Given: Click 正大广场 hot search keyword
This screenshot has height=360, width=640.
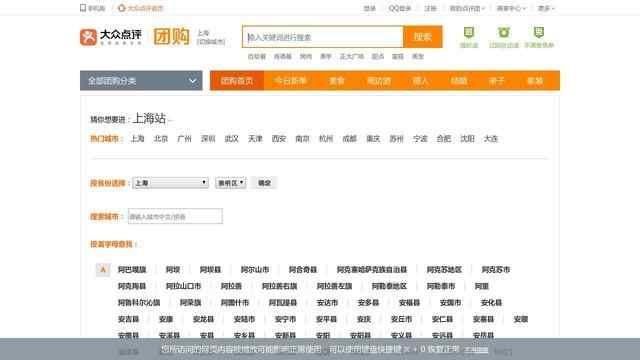Looking at the screenshot, I should tap(351, 56).
